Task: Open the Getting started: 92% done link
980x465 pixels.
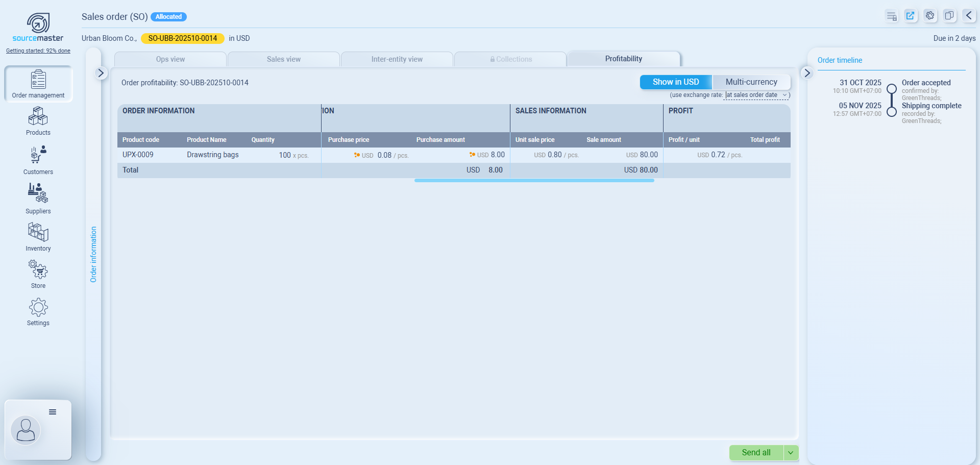Action: click(38, 51)
